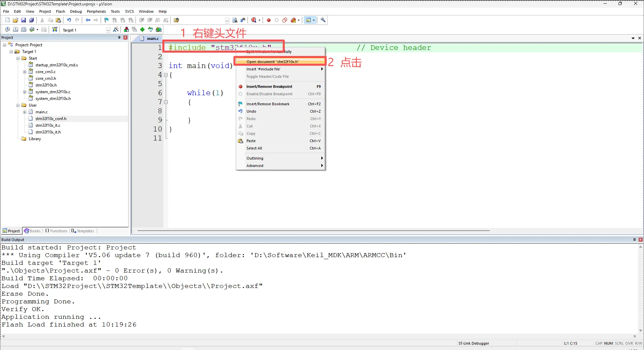Screen dimensions: 644x350
Task: Click the Save file toolbar icon
Action: click(x=23, y=20)
